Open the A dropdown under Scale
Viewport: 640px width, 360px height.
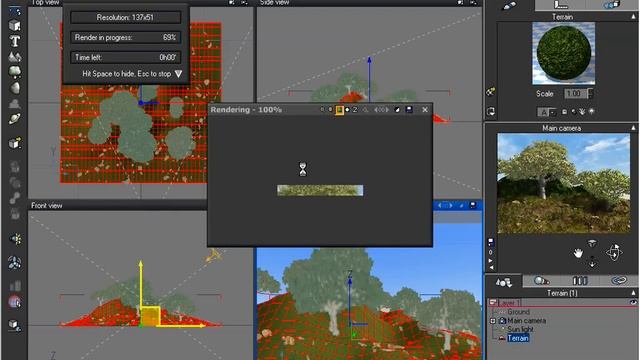(x=547, y=111)
